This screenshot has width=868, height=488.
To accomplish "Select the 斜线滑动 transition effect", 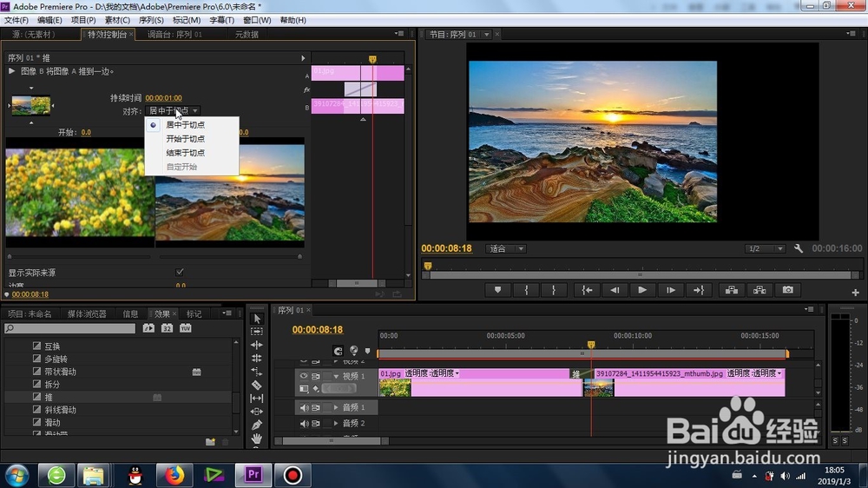I will [x=61, y=410].
